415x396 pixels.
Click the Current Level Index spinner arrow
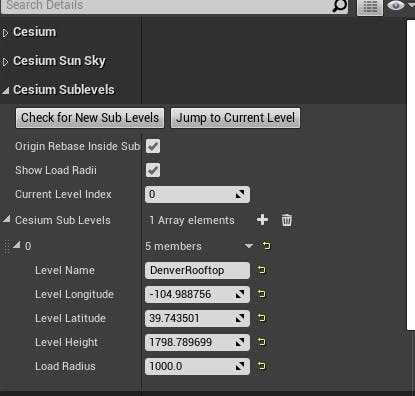click(240, 194)
